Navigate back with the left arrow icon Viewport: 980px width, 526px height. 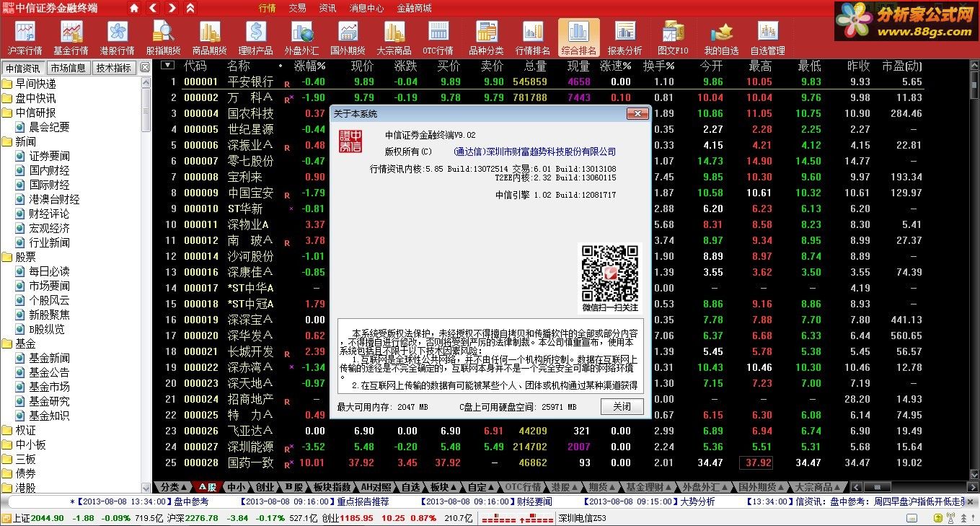[x=153, y=8]
